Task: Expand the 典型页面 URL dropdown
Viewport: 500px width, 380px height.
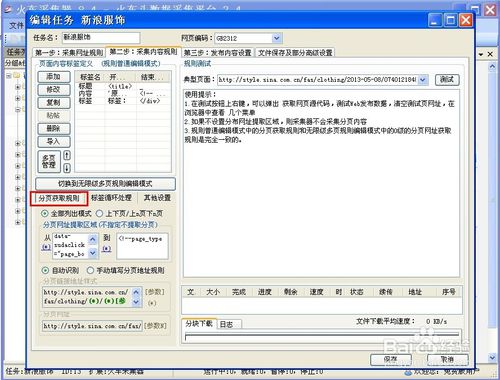Action: point(423,80)
